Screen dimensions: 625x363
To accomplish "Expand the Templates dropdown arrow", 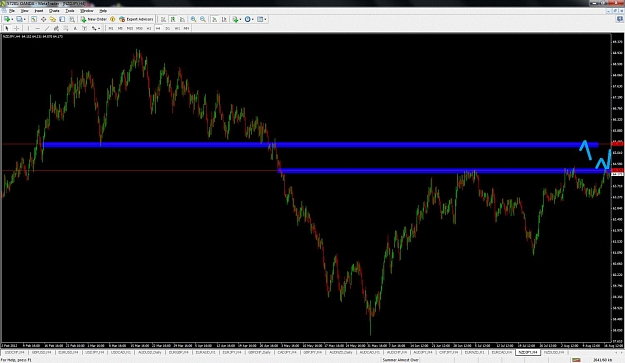I will (265, 19).
